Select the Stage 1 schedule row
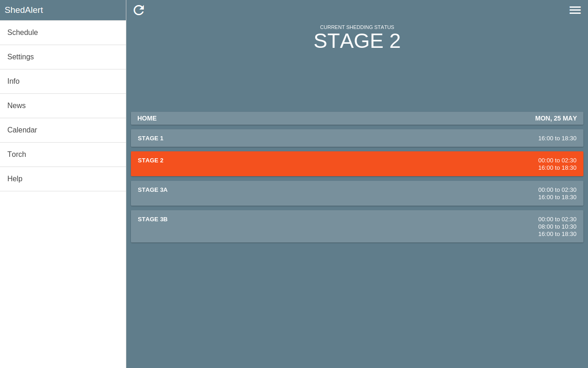588x368 pixels. click(x=357, y=138)
